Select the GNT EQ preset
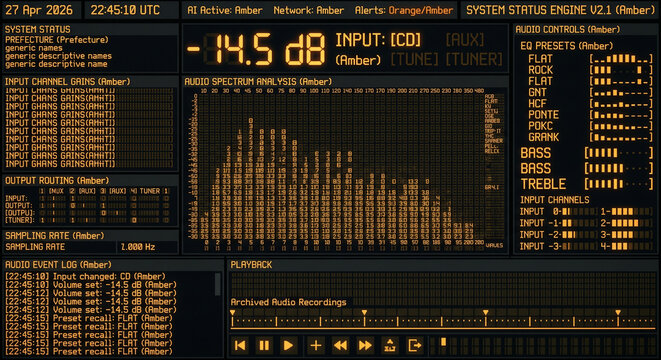 point(537,92)
